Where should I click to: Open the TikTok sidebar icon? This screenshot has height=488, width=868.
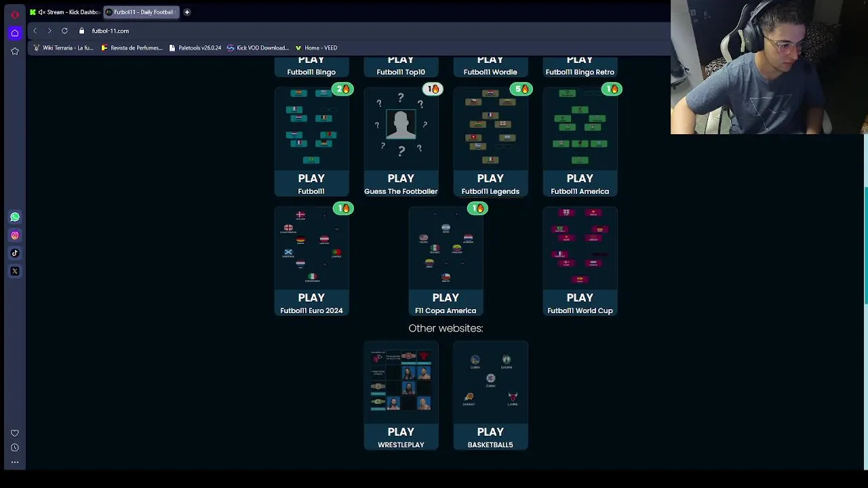pos(15,253)
